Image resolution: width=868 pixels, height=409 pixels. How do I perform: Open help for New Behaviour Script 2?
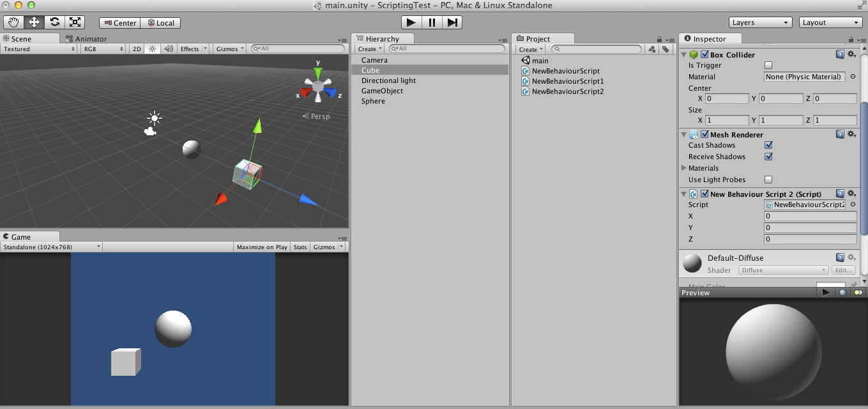(841, 194)
